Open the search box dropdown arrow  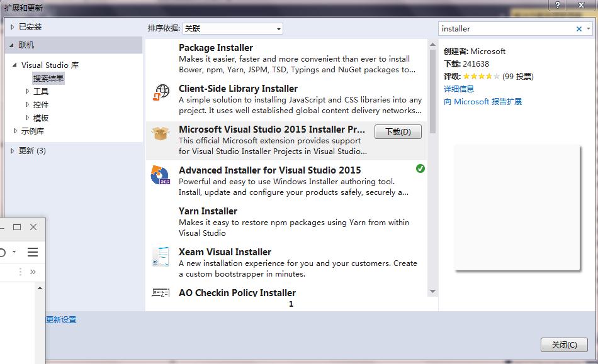589,28
